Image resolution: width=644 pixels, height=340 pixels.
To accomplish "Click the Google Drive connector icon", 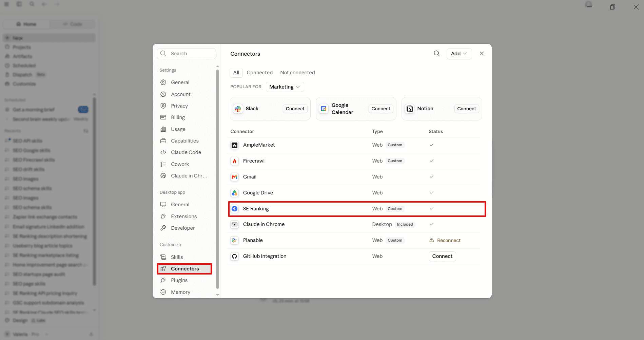I will 234,193.
